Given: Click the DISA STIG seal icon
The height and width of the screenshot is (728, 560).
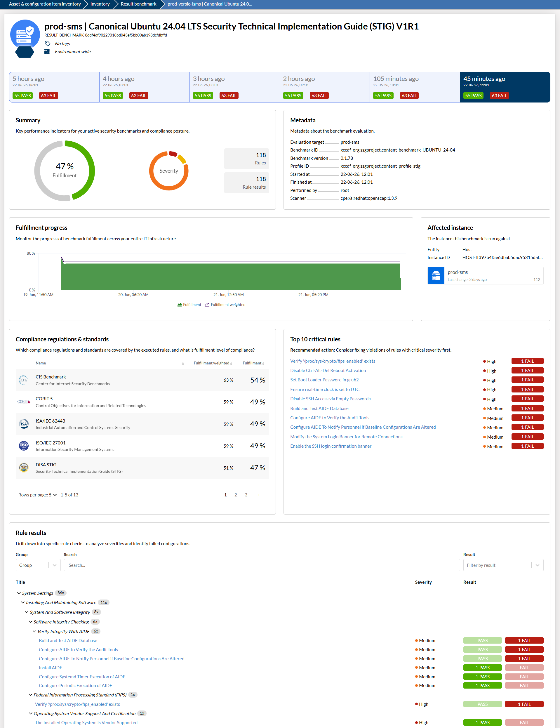Looking at the screenshot, I should click(24, 468).
